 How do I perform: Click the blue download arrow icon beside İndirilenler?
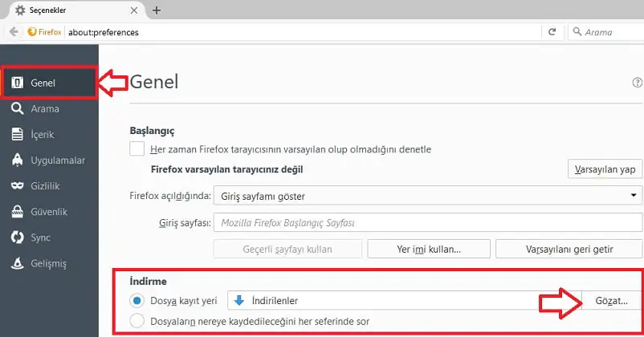pyautogui.click(x=238, y=301)
